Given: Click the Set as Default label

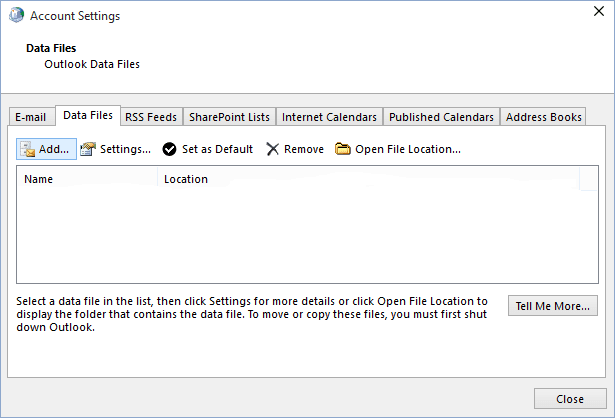Looking at the screenshot, I should (x=217, y=149).
